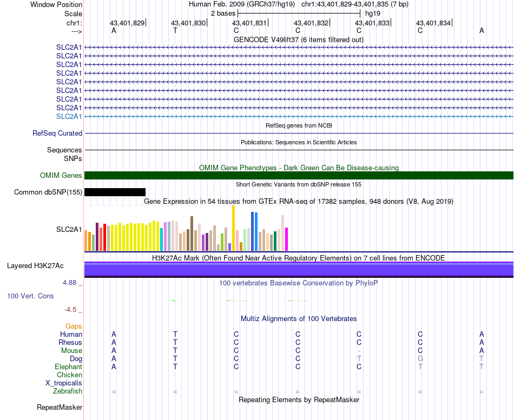Open the H3K27Ac Mark ENCODE track title
The width and height of the screenshot is (514, 420).
(x=298, y=258)
